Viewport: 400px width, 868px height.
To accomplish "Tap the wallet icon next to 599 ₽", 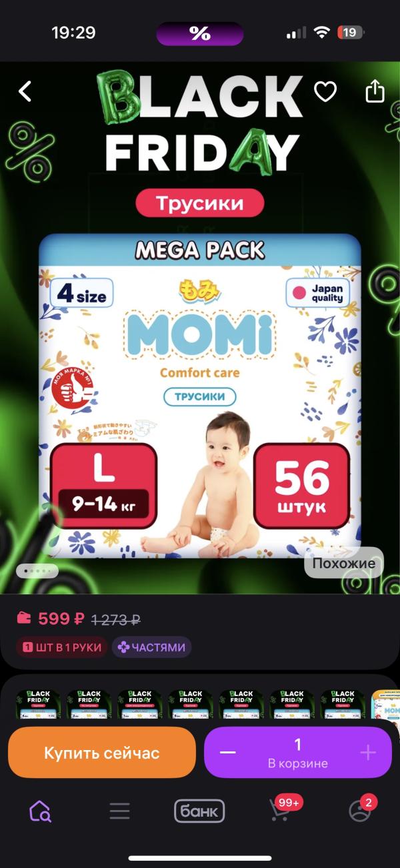I will [24, 618].
